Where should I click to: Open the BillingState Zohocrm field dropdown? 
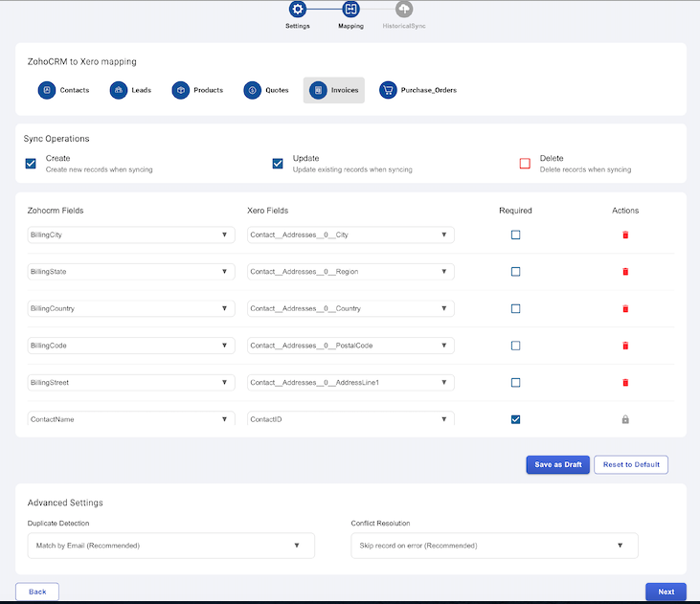(131, 272)
